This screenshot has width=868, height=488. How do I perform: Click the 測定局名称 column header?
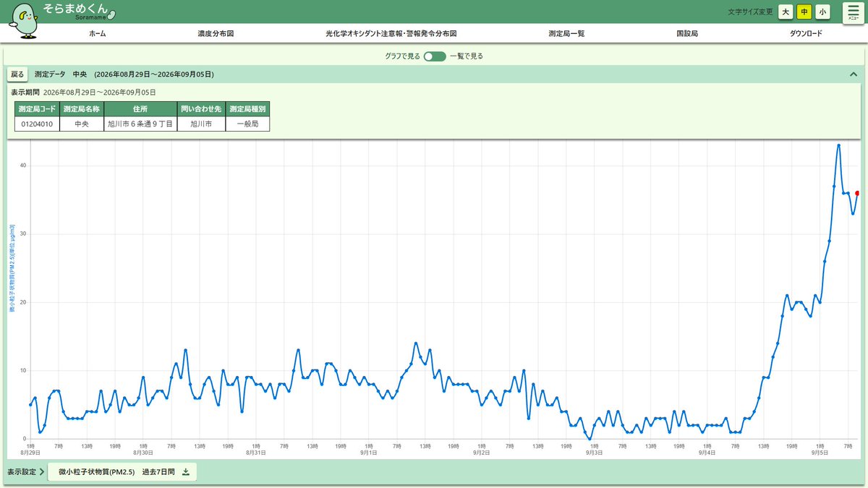click(x=82, y=108)
